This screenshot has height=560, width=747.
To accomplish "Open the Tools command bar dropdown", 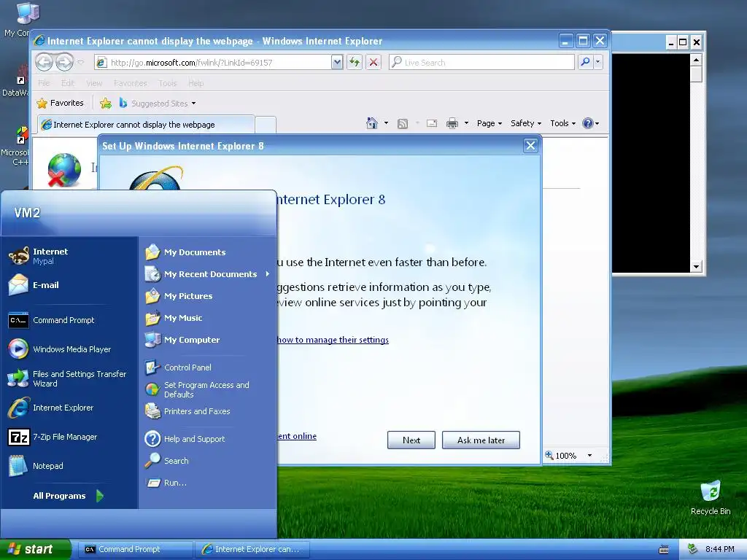I will pos(562,123).
